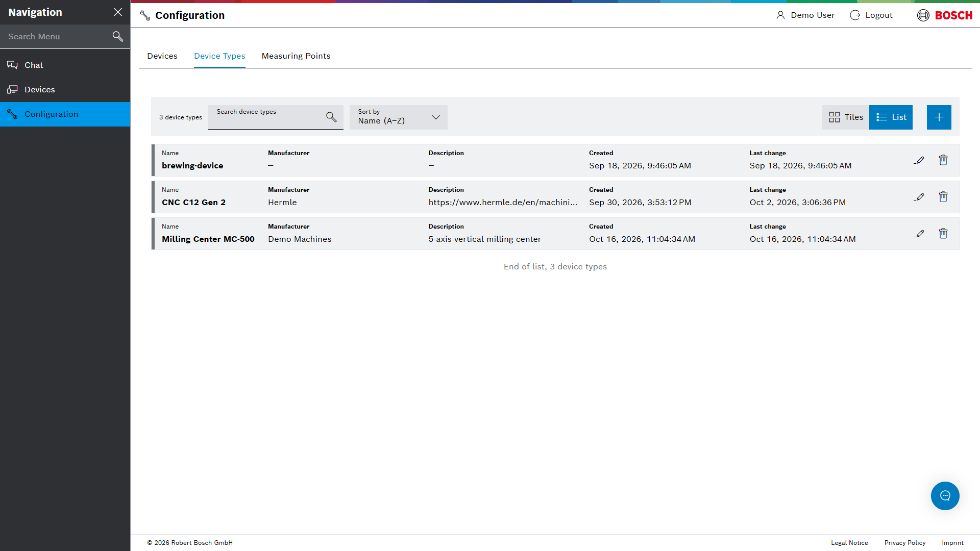Screen dimensions: 980x551
Task: Edit the CNC C12 Gen 2 device type
Action: coord(919,197)
